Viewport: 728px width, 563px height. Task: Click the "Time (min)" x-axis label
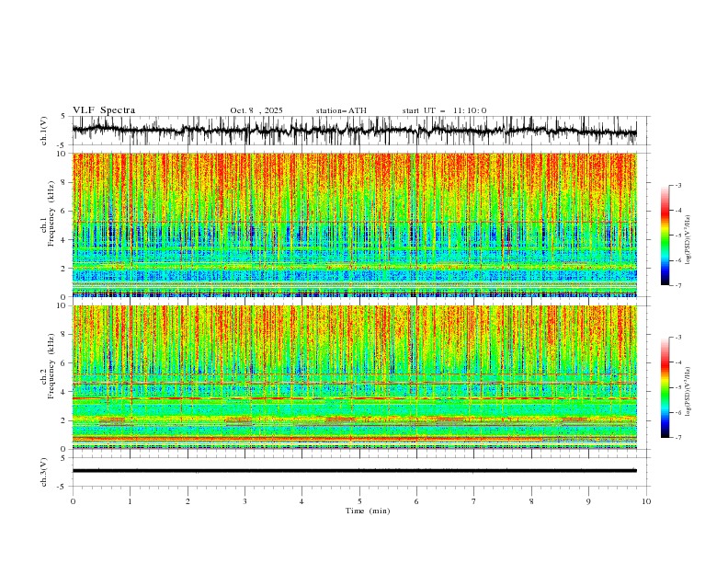368,511
